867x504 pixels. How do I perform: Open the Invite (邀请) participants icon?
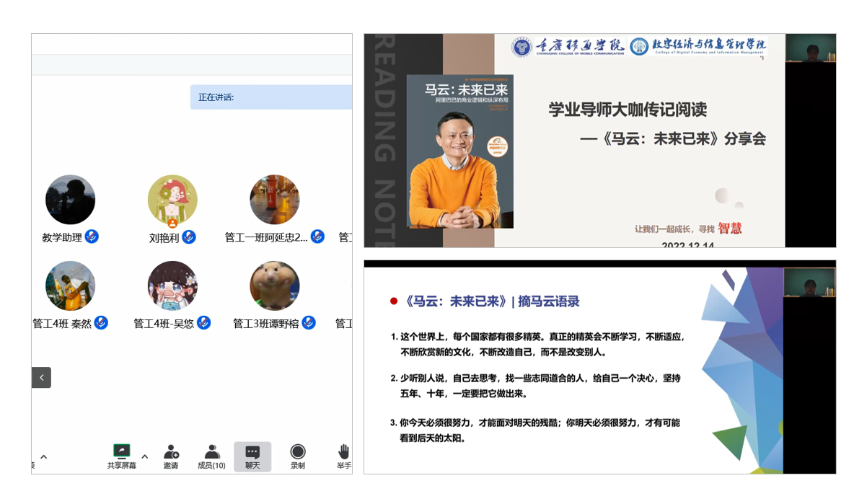click(x=171, y=452)
